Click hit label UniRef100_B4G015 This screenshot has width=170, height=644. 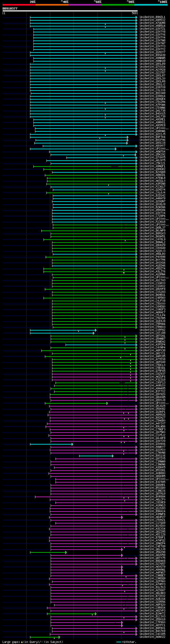[152, 113]
